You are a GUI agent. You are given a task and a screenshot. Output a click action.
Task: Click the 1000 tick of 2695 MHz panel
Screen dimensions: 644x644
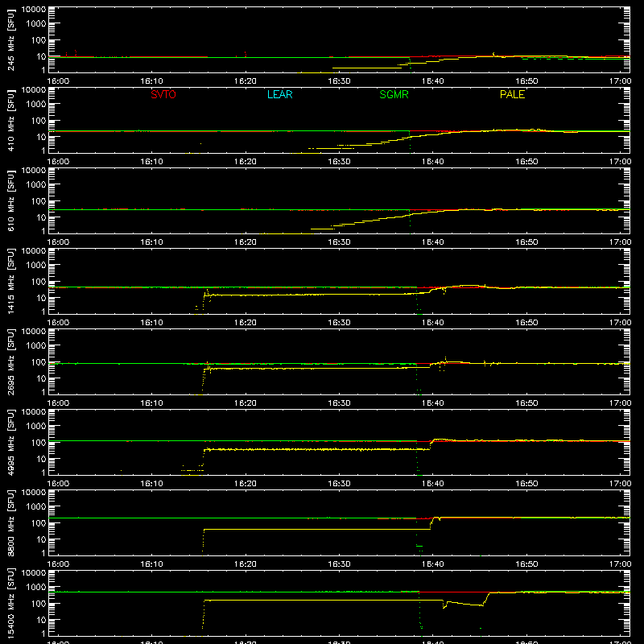[36, 346]
